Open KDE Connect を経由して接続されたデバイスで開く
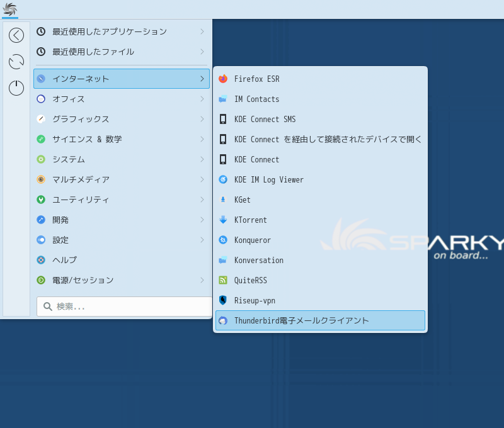This screenshot has height=428, width=504. coord(320,139)
